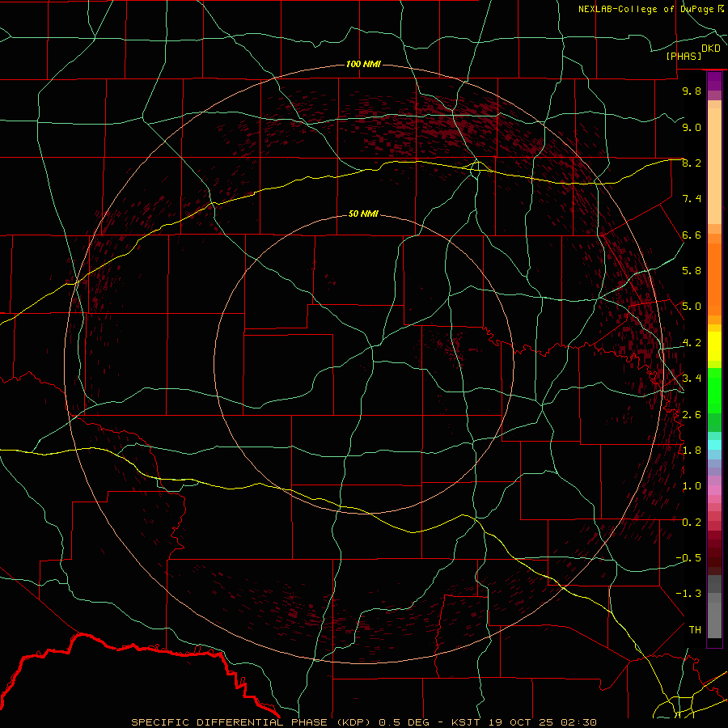The image size is (728, 728).
Task: Click the 6.6 scale value
Action: (x=692, y=235)
